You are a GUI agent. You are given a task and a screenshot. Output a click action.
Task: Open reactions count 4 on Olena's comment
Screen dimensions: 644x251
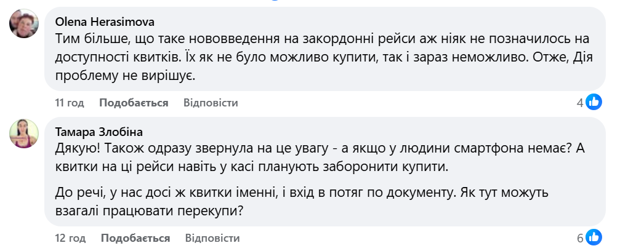pos(580,103)
